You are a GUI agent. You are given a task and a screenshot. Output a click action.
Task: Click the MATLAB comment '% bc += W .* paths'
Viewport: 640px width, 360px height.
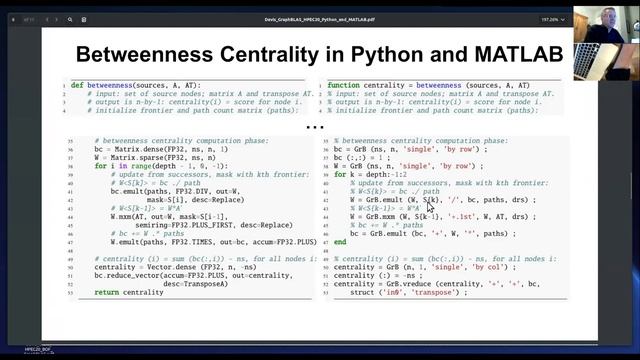(386, 225)
